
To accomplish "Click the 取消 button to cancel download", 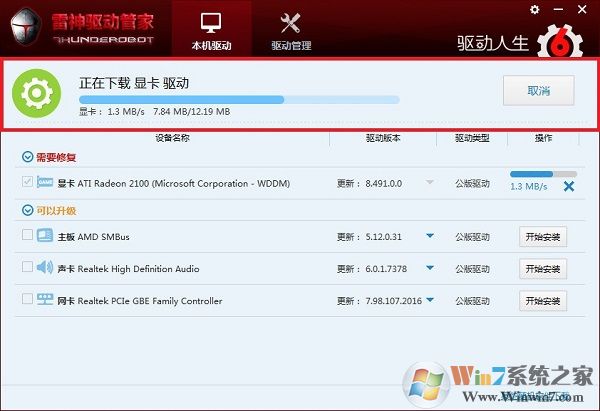I will (538, 91).
